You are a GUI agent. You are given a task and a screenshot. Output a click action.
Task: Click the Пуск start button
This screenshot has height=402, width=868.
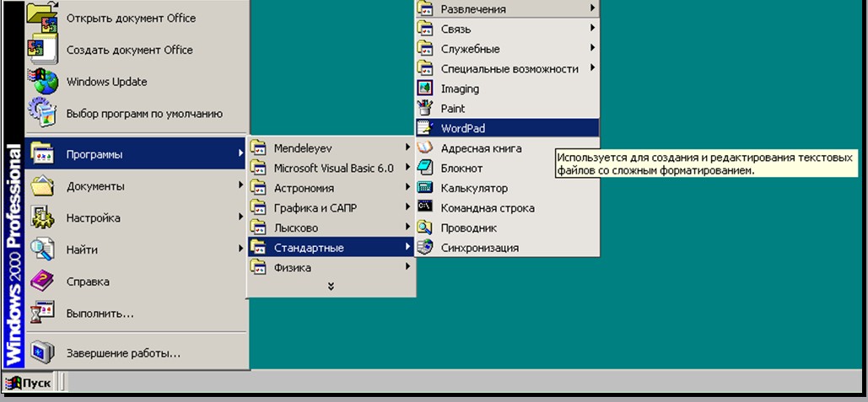pos(28,382)
